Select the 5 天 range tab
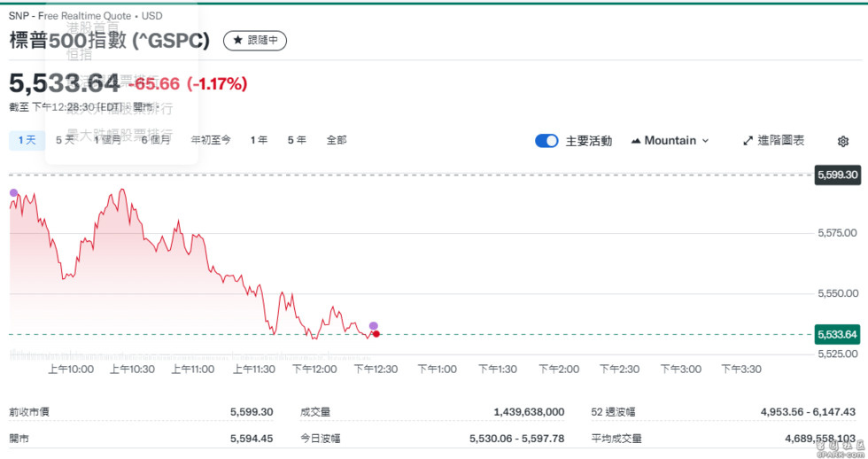The height and width of the screenshot is (459, 868). click(65, 140)
